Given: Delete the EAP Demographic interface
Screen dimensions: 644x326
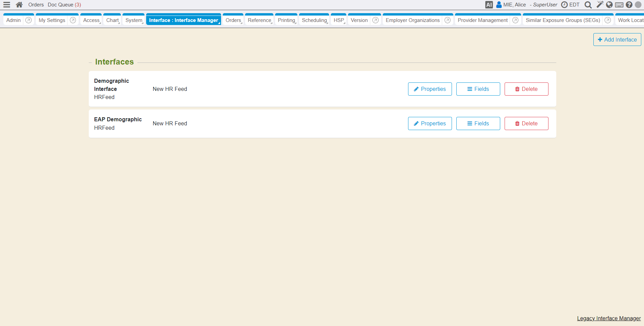Looking at the screenshot, I should (526, 124).
